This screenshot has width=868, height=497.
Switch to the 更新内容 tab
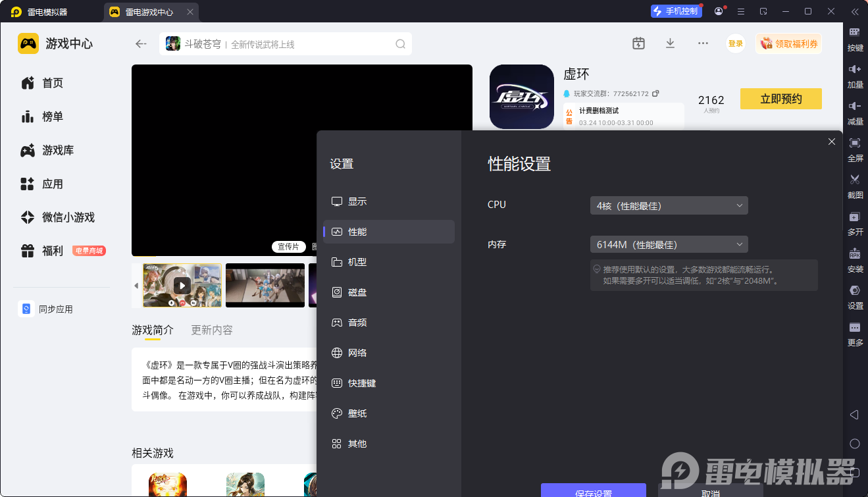click(211, 330)
